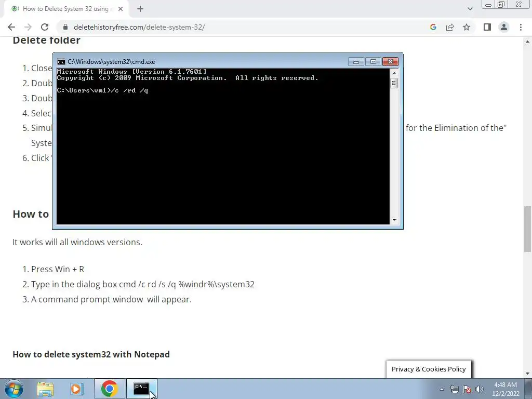Minimize the cmd.exe window
The width and height of the screenshot is (532, 399).
[356, 61]
